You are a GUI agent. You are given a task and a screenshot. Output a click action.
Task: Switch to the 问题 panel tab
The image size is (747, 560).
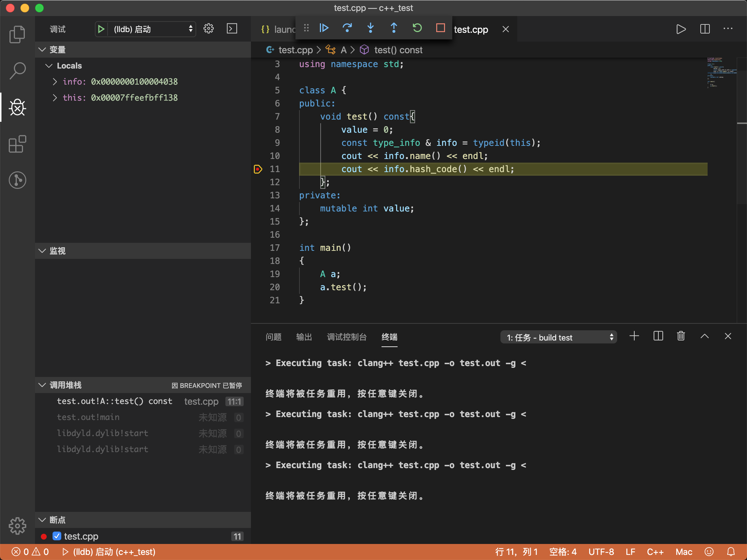point(274,337)
